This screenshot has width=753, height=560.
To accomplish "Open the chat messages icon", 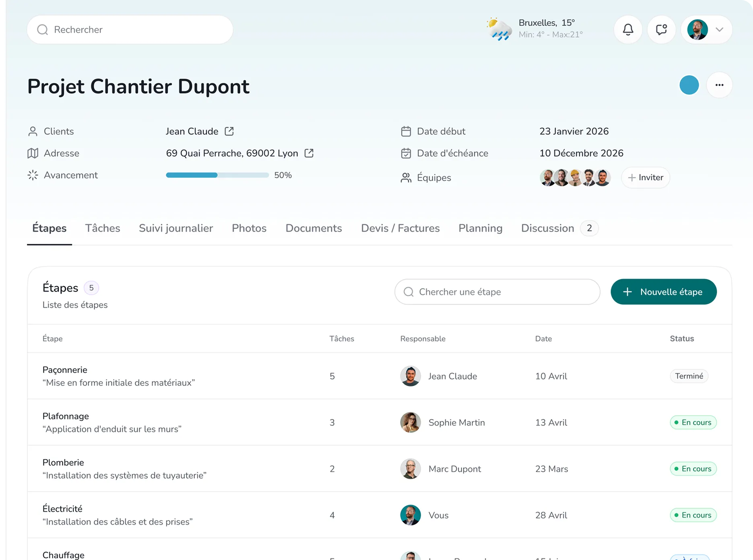I will [661, 29].
